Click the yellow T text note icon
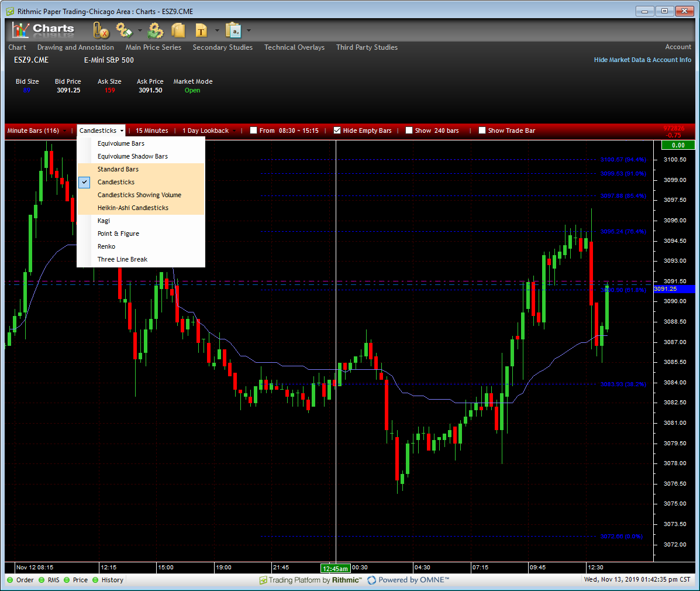Screen dimensions: 700x591 (x=201, y=30)
